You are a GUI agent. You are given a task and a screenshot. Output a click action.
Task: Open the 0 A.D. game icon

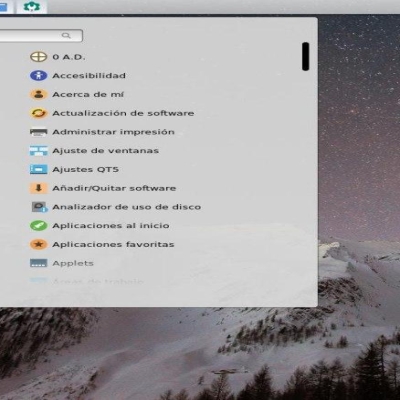[39, 57]
